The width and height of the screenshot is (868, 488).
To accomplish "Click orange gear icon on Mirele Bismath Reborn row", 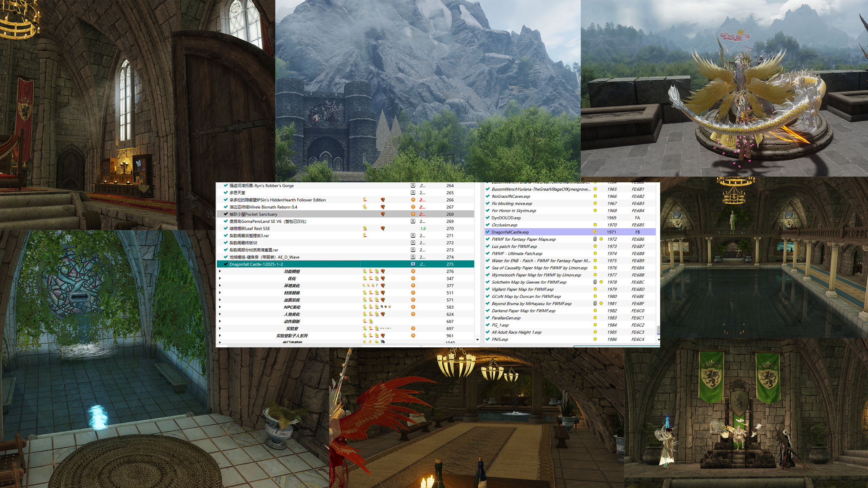I will coord(413,207).
